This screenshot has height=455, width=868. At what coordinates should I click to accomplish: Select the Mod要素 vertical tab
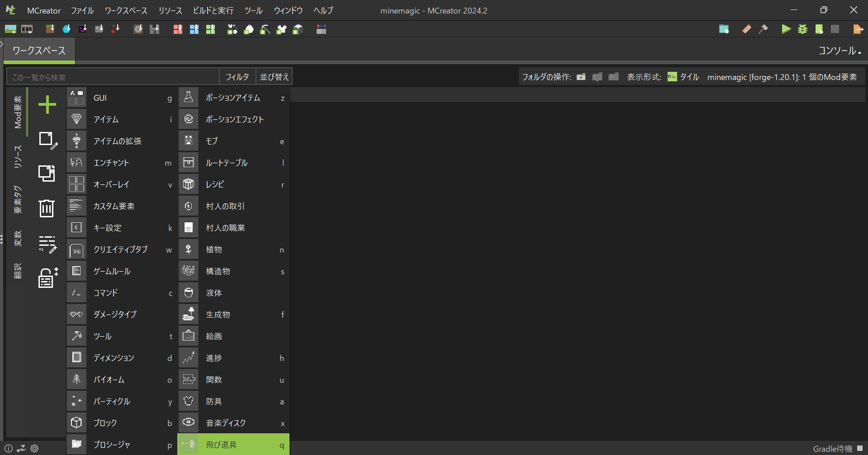tap(18, 112)
